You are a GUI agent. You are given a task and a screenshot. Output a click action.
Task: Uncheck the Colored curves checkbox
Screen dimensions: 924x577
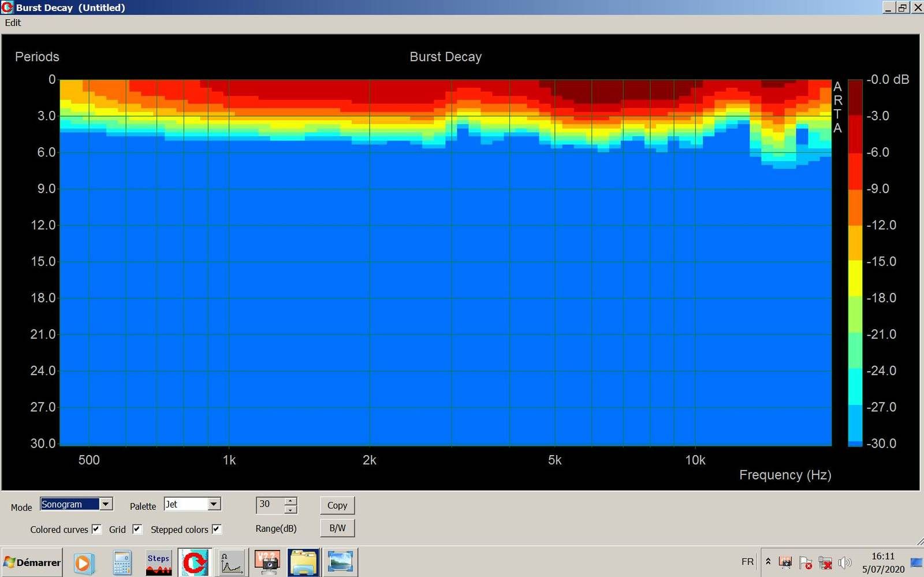[96, 529]
